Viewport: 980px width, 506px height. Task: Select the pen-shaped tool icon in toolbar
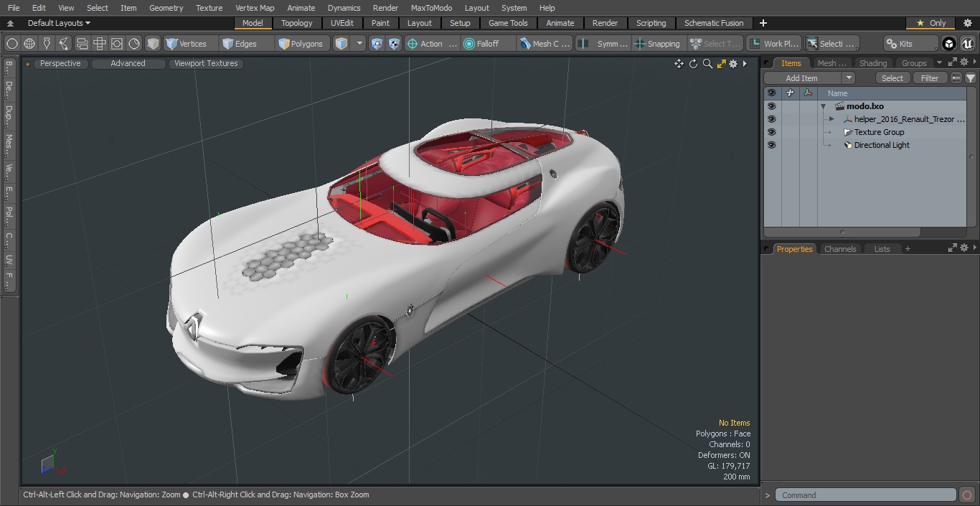point(47,44)
